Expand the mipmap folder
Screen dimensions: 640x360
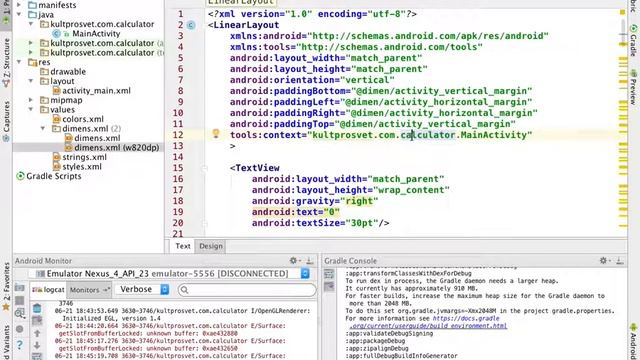[31, 100]
